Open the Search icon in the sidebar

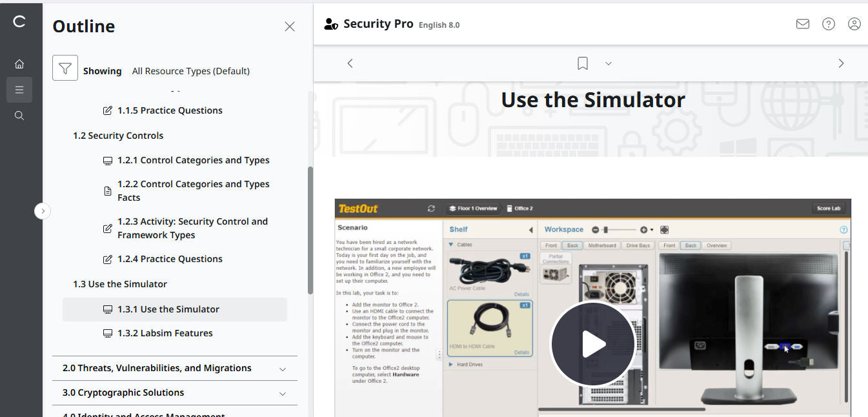click(19, 115)
